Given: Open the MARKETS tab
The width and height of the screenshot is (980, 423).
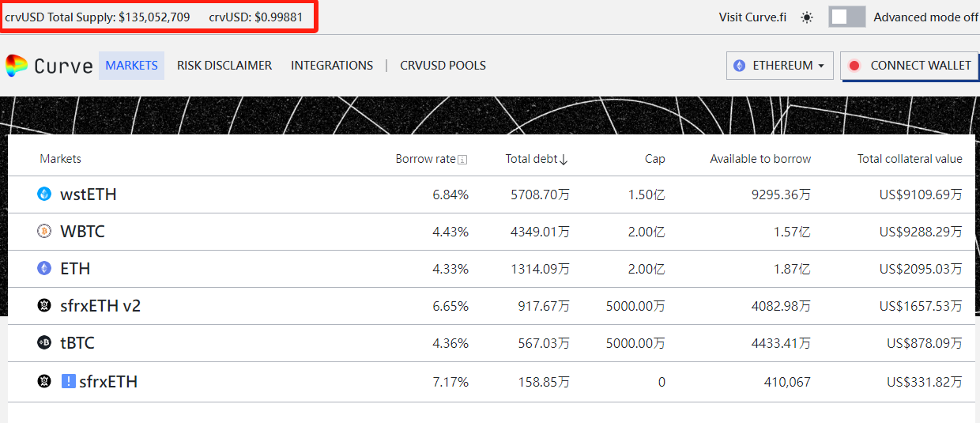Looking at the screenshot, I should click(x=131, y=66).
